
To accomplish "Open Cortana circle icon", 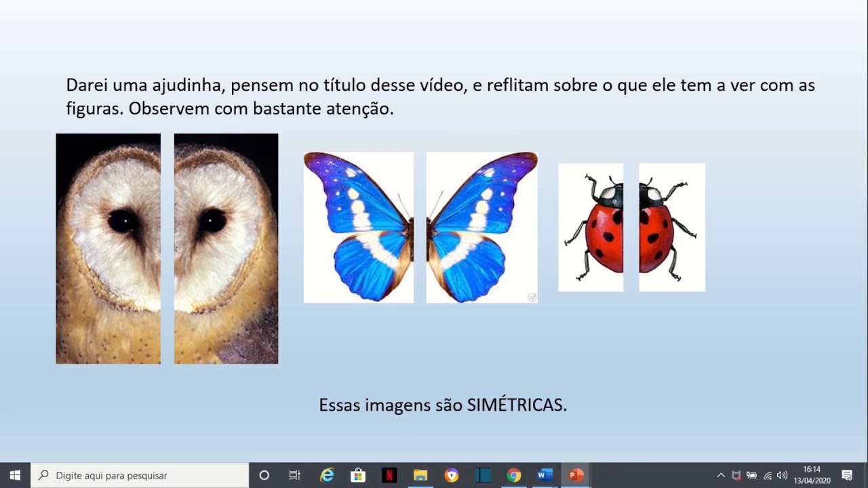I will pos(264,475).
